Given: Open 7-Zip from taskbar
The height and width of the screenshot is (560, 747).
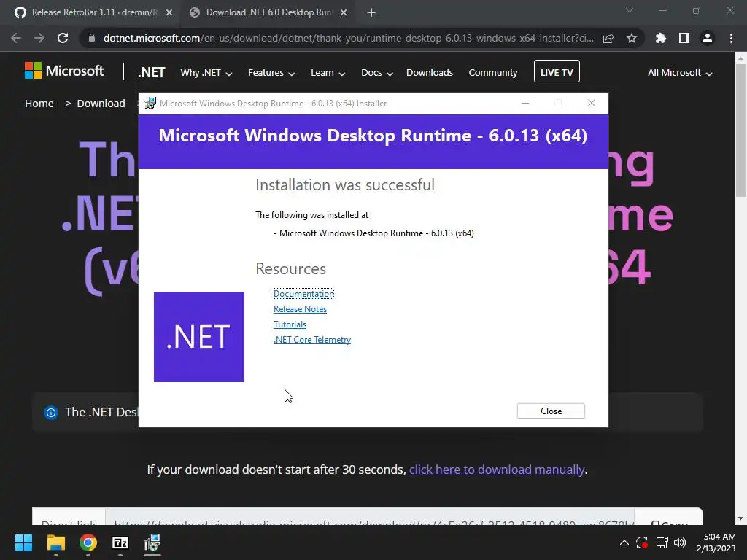Looking at the screenshot, I should tap(120, 542).
